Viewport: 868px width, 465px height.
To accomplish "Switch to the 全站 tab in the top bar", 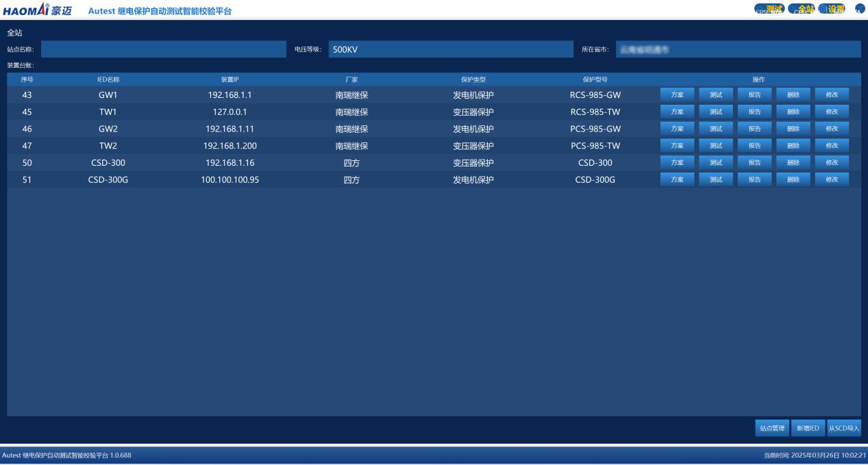I will [803, 10].
